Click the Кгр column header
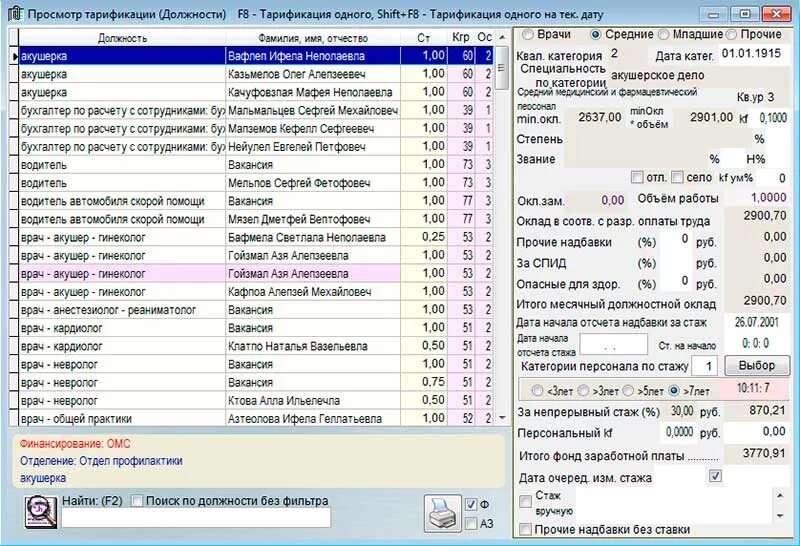The width and height of the screenshot is (800, 546). (x=461, y=38)
